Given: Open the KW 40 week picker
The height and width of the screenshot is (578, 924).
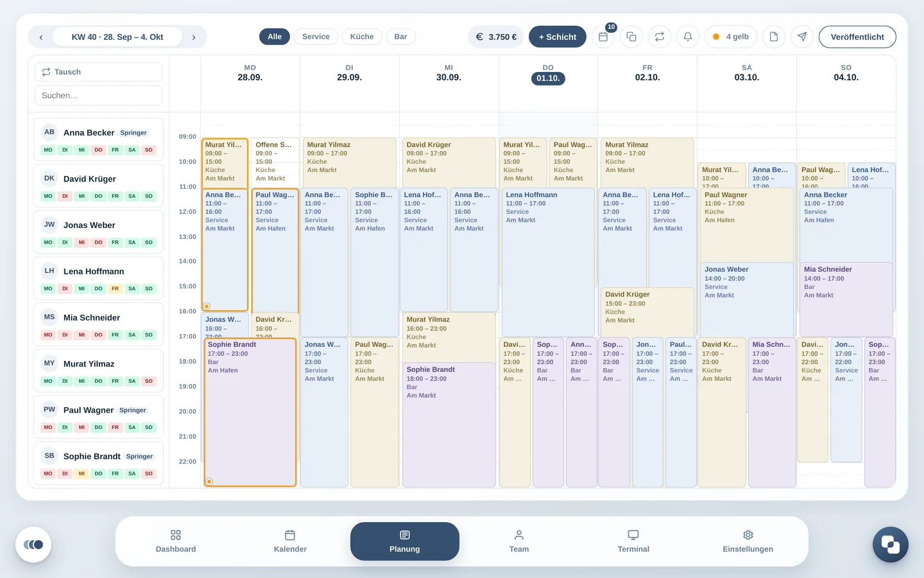Looking at the screenshot, I should point(117,37).
